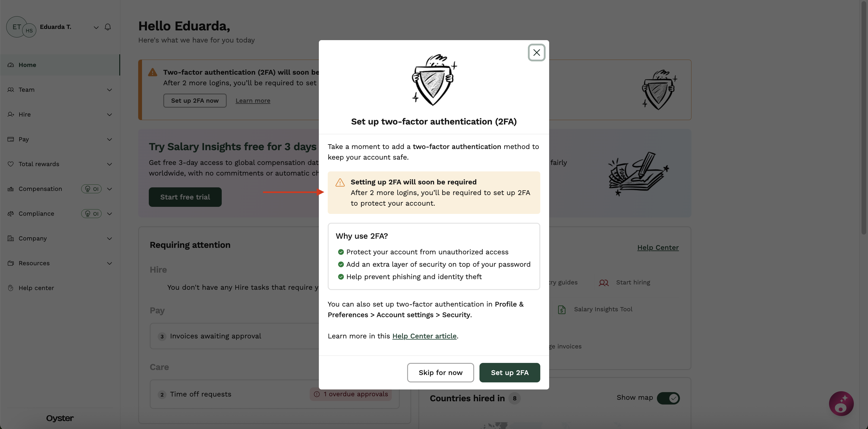Click the support widget in the bottom-right corner
This screenshot has width=868, height=429.
(x=841, y=403)
